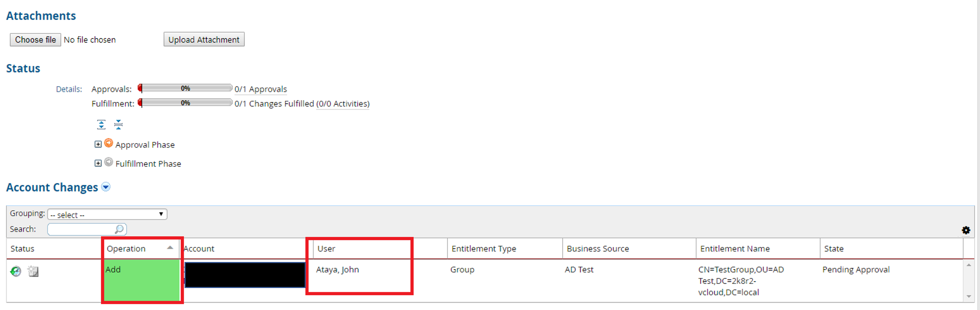Open the Grouping select dropdown
Viewport: 980px width, 310px height.
[107, 214]
